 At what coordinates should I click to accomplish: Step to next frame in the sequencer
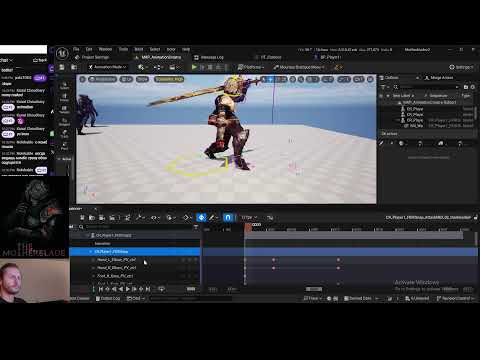coord(134,289)
